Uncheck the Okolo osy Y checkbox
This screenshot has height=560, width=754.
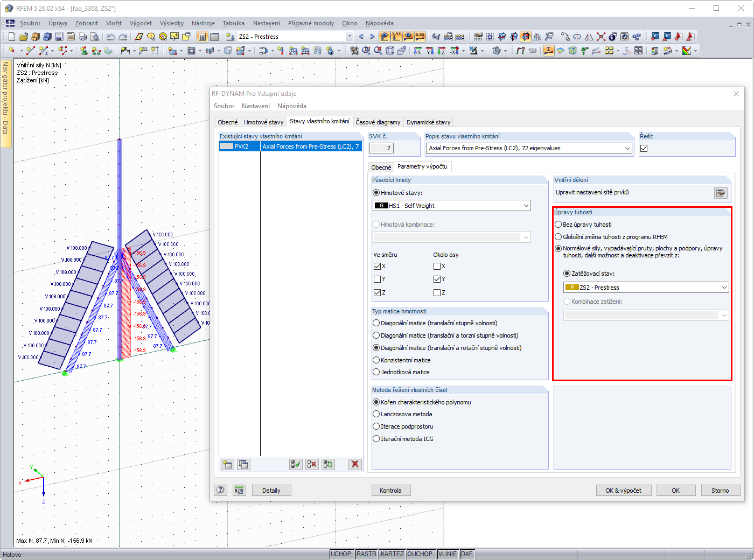coord(437,279)
